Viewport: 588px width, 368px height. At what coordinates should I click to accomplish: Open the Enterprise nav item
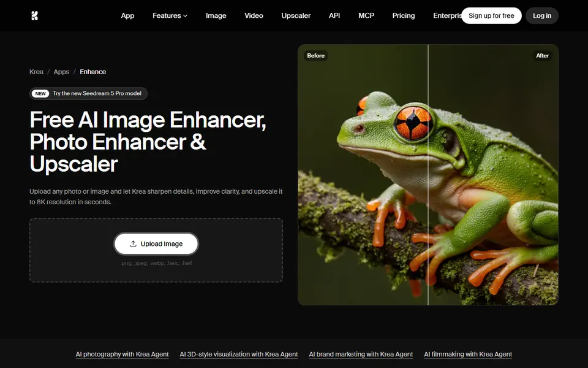[447, 16]
